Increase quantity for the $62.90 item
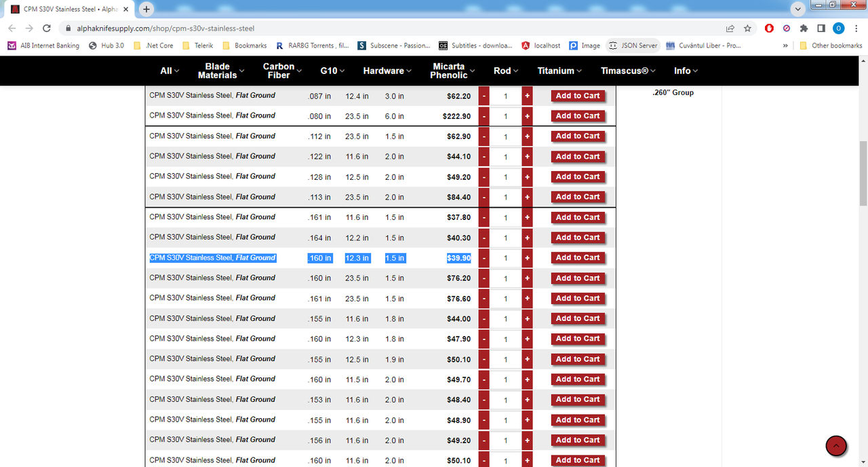The height and width of the screenshot is (467, 868). tap(527, 136)
